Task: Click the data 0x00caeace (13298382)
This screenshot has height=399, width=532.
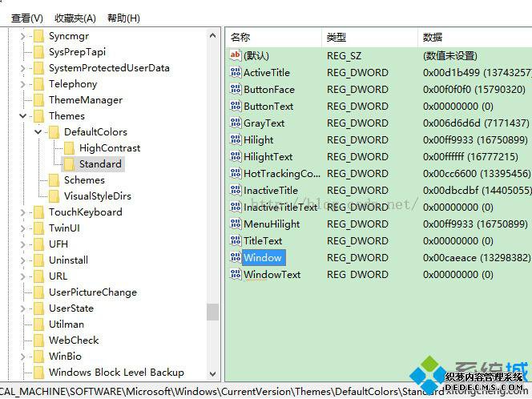Action: [477, 258]
